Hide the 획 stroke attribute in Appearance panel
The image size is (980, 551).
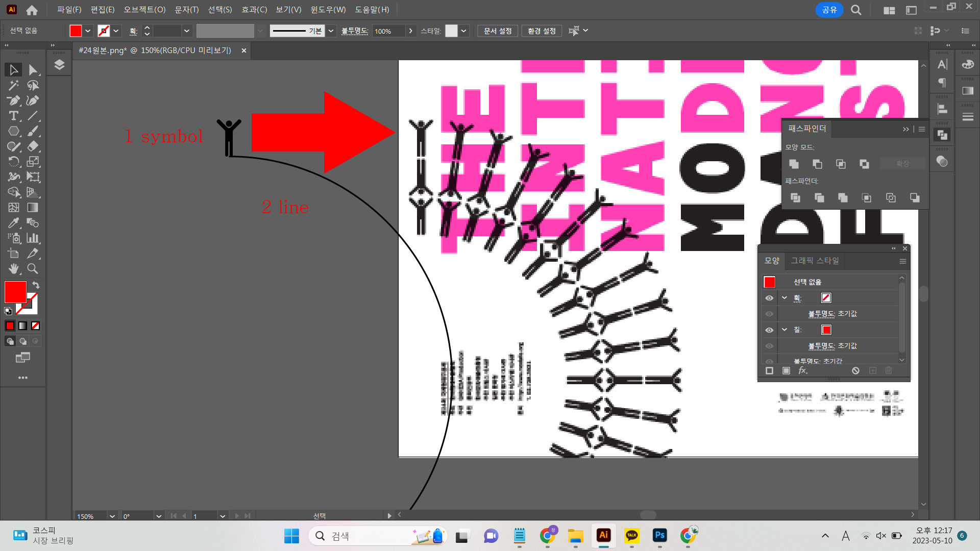769,298
